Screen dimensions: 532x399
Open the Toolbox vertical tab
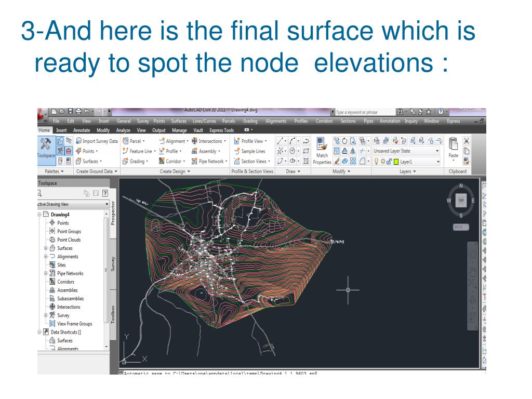pos(113,314)
